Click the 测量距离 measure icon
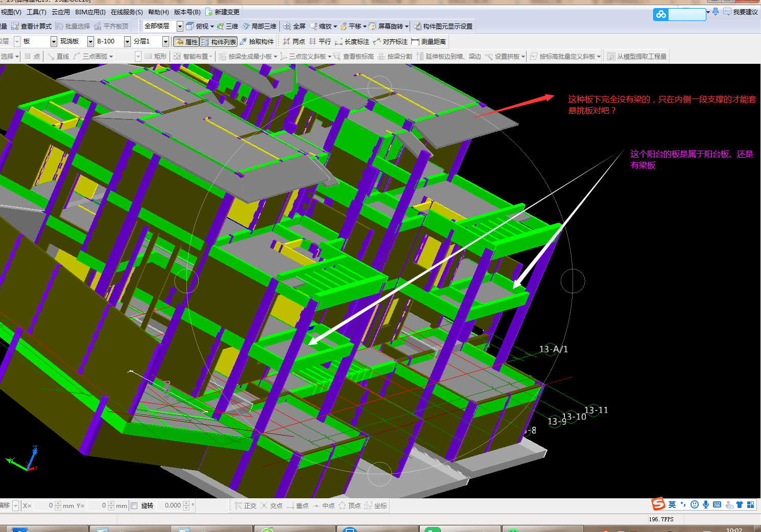 [415, 41]
